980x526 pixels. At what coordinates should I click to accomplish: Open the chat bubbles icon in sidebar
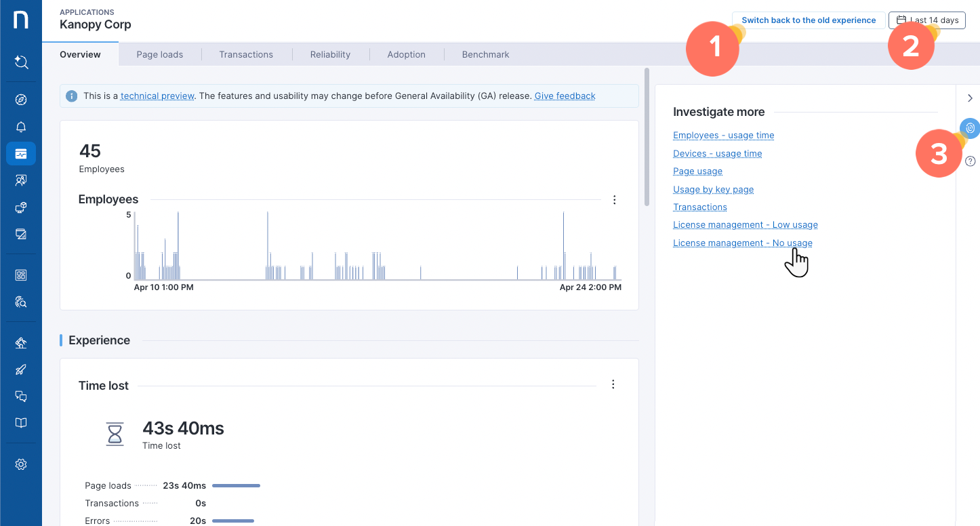tap(21, 397)
